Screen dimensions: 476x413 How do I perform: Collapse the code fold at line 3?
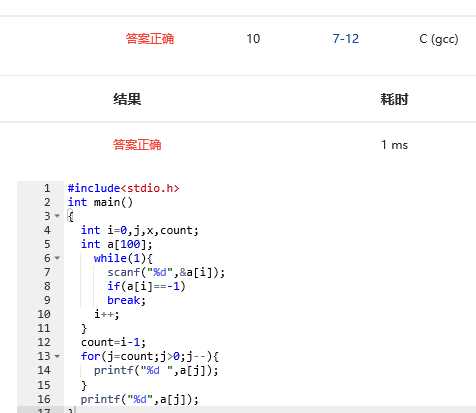57,216
